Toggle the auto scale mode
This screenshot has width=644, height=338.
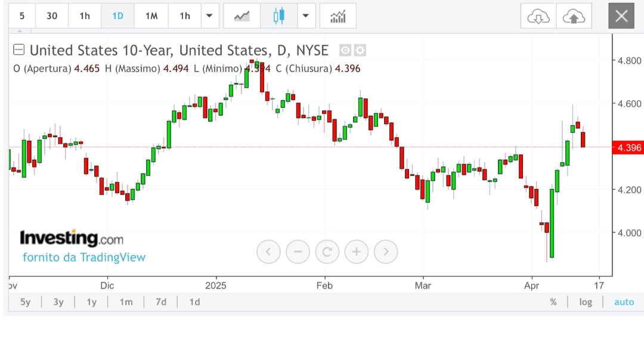[624, 302]
